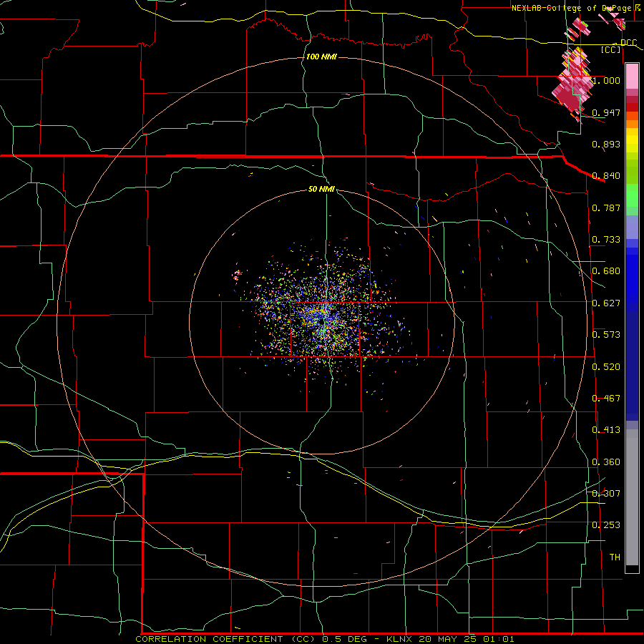
Task: Pick the light pink segment of the color bar
Action: (632, 77)
